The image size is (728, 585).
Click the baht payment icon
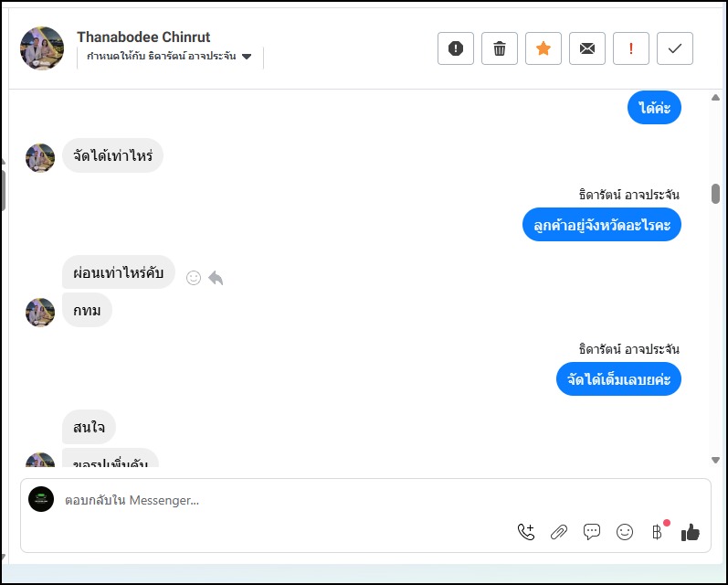(657, 532)
